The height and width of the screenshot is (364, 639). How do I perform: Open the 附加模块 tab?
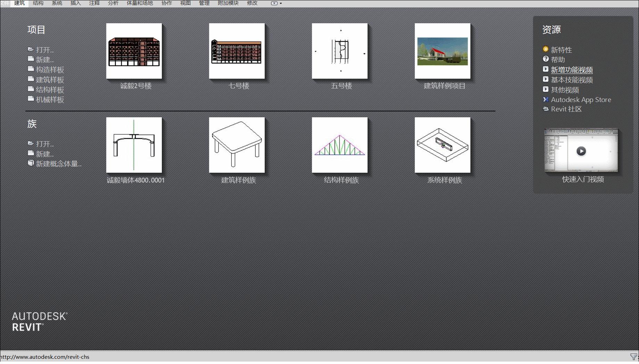pyautogui.click(x=228, y=3)
